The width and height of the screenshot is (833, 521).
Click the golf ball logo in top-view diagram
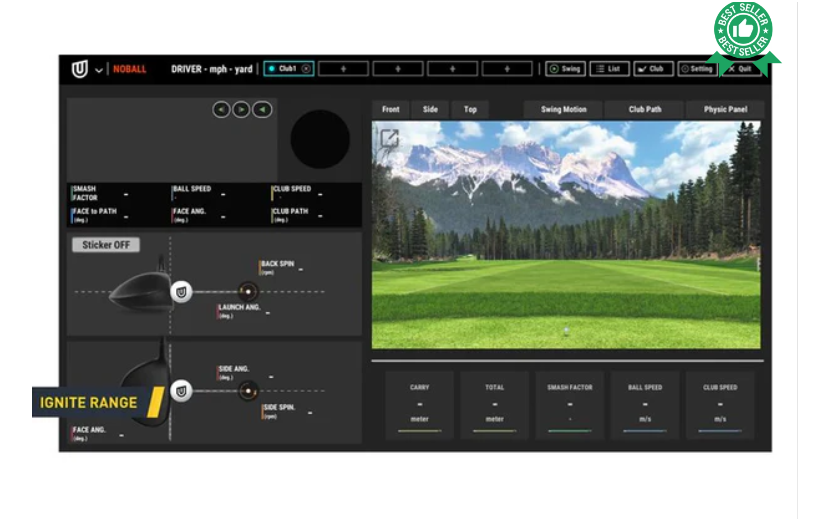(x=181, y=391)
